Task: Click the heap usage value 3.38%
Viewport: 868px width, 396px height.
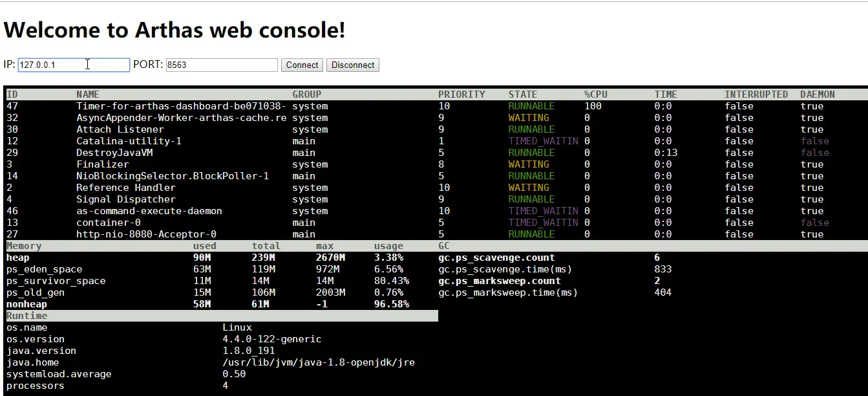Action: tap(388, 258)
